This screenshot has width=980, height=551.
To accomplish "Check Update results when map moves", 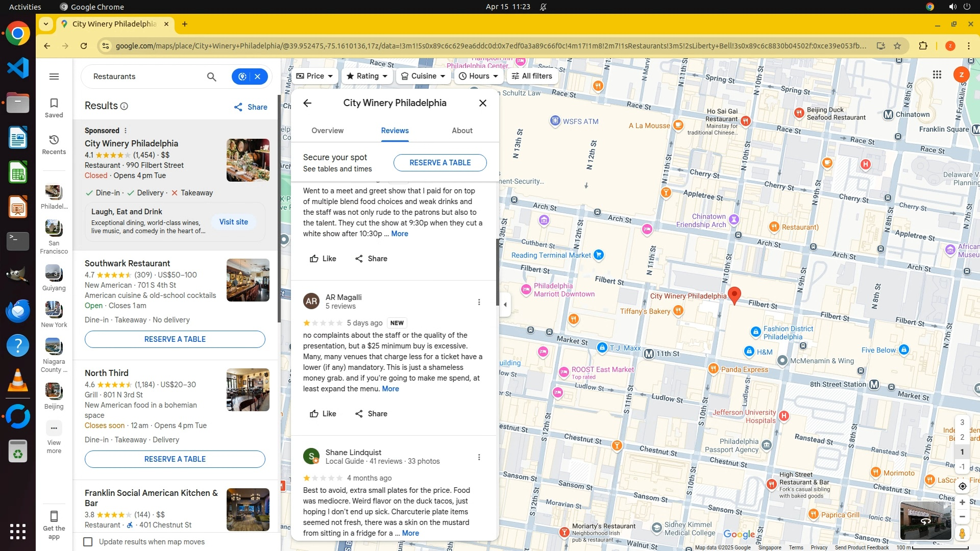I will click(x=88, y=542).
